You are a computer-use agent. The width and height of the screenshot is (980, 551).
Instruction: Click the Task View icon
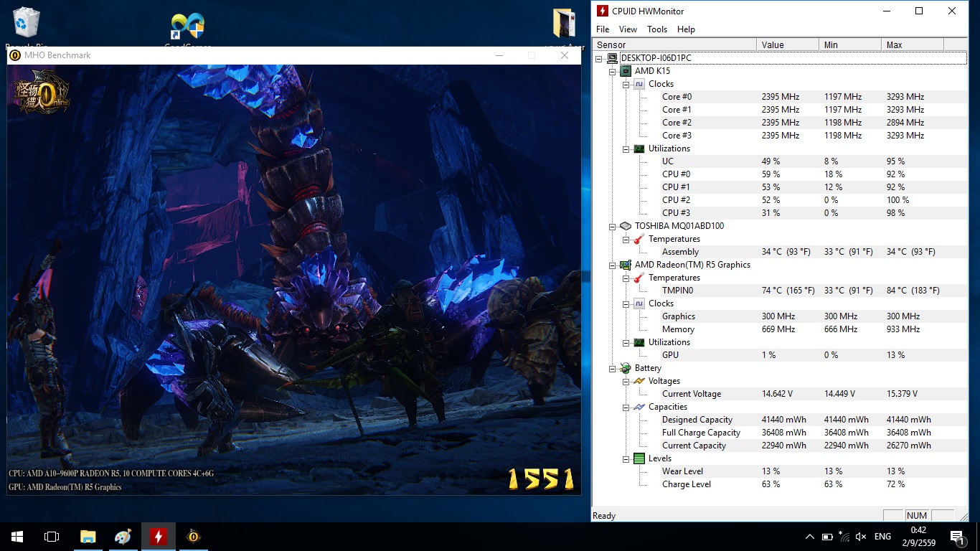pos(52,536)
